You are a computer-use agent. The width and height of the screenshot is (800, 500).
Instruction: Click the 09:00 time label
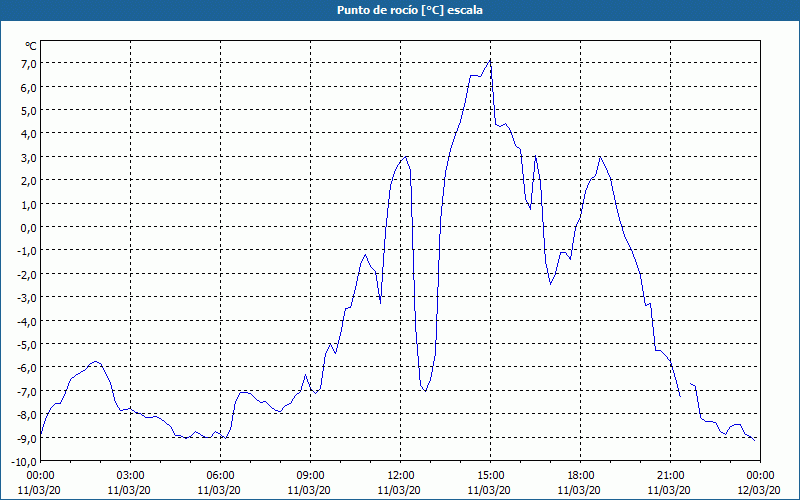310,476
